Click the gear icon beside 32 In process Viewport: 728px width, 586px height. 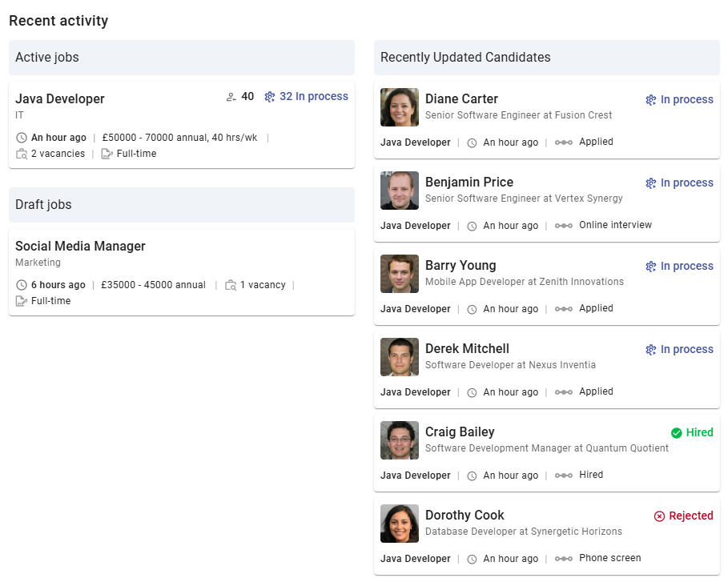[x=270, y=97]
